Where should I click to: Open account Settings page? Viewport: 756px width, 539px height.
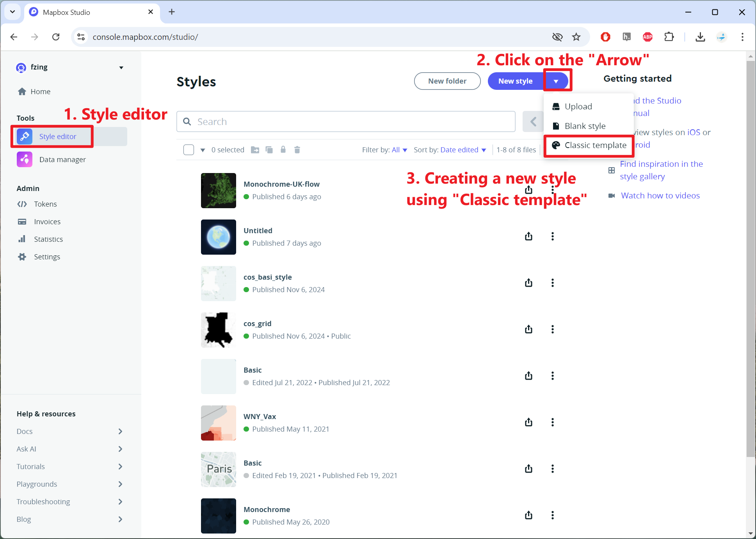[39, 257]
